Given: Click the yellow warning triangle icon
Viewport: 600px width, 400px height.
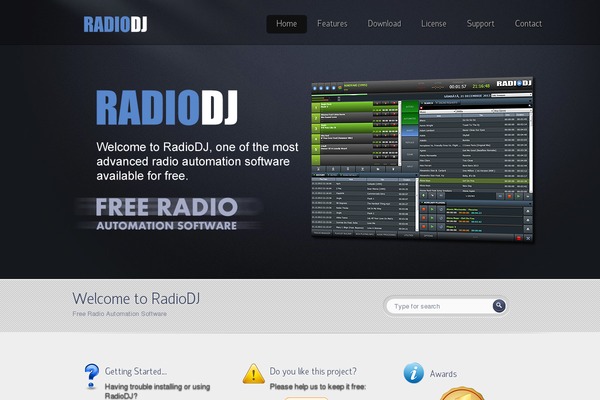Looking at the screenshot, I should (x=254, y=374).
